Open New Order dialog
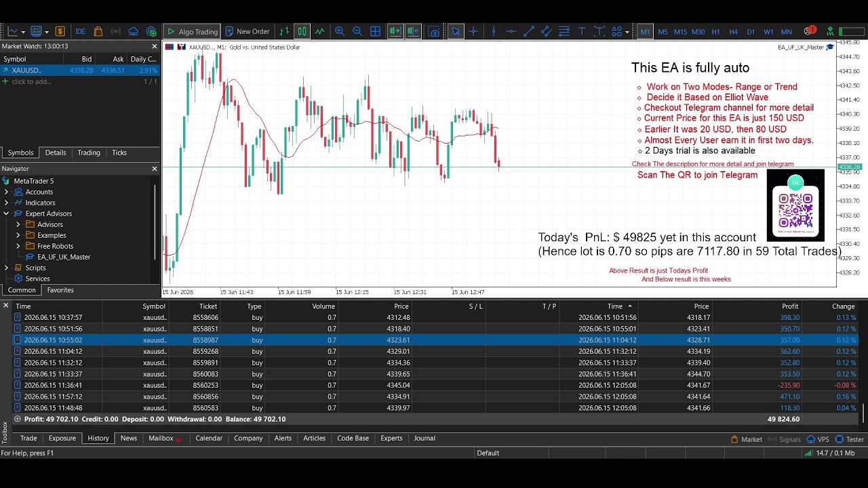868x488 pixels. pyautogui.click(x=248, y=31)
